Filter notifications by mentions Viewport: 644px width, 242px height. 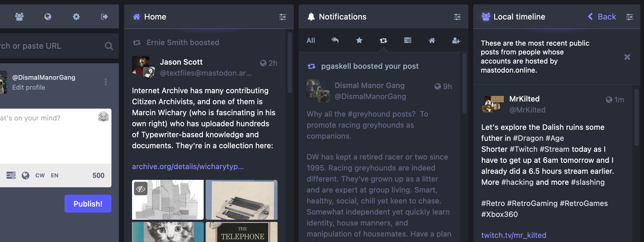coord(335,41)
